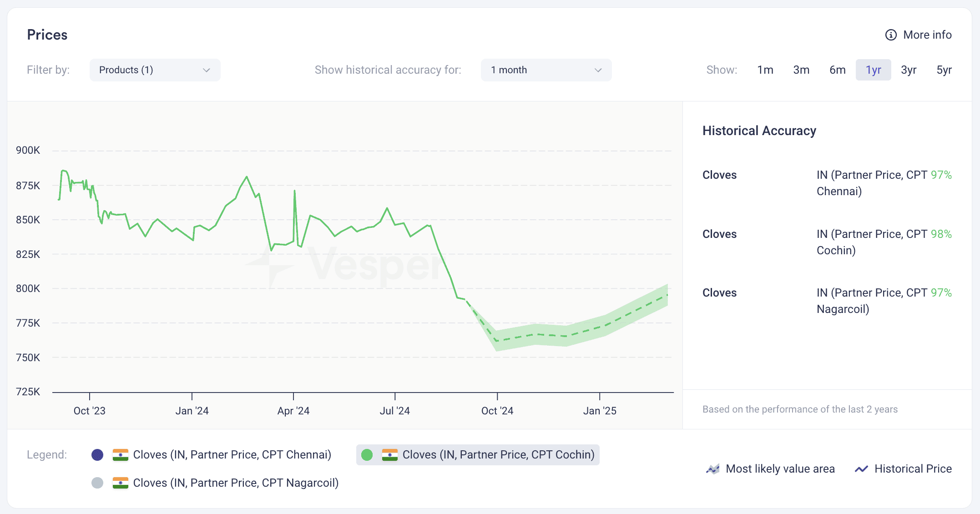Click the 98% accuracy value for Cochin
Image resolution: width=980 pixels, height=514 pixels.
pos(941,234)
